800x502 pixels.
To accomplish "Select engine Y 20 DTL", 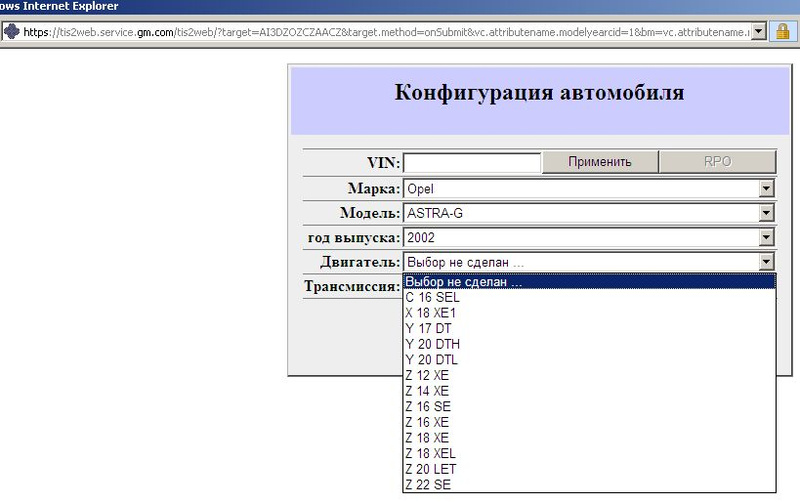I will tap(589, 360).
